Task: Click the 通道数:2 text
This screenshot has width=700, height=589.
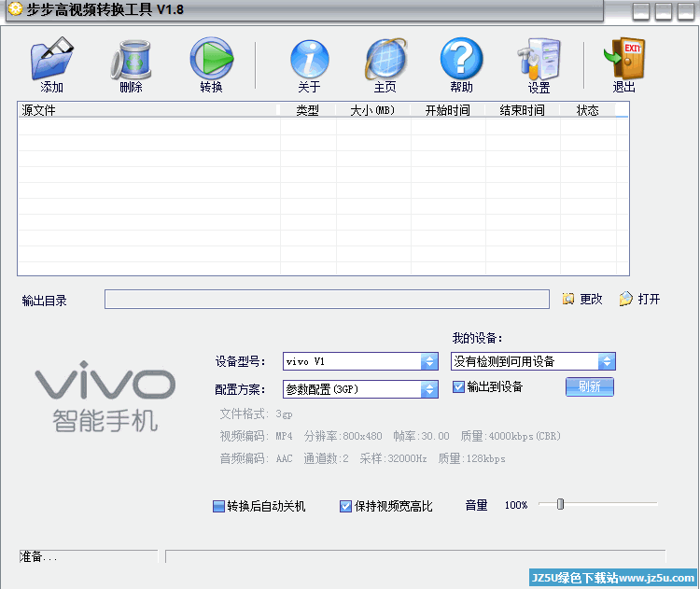Action: [326, 458]
